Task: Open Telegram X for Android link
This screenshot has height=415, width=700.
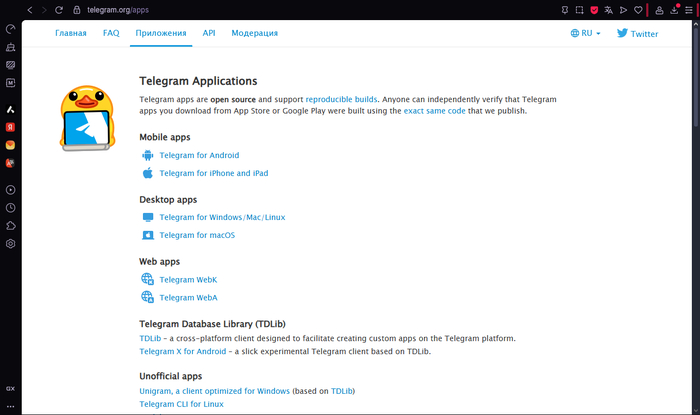Action: pyautogui.click(x=183, y=351)
